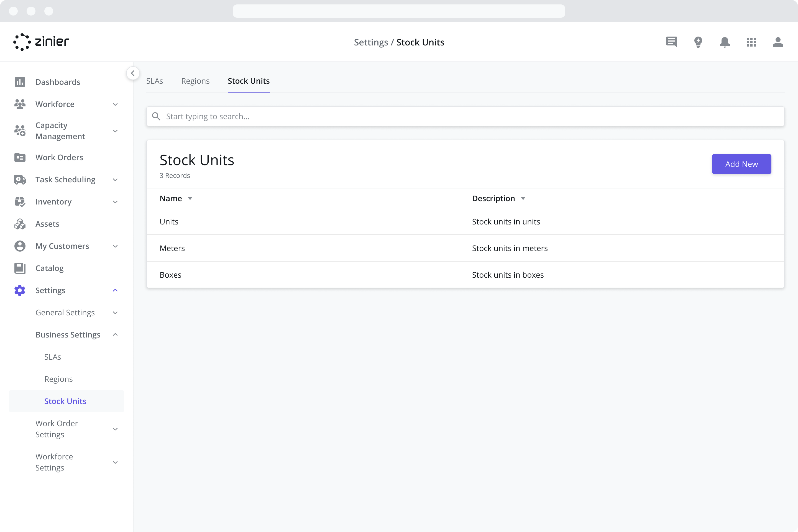Open the Catalog page
798x532 pixels.
tap(50, 268)
